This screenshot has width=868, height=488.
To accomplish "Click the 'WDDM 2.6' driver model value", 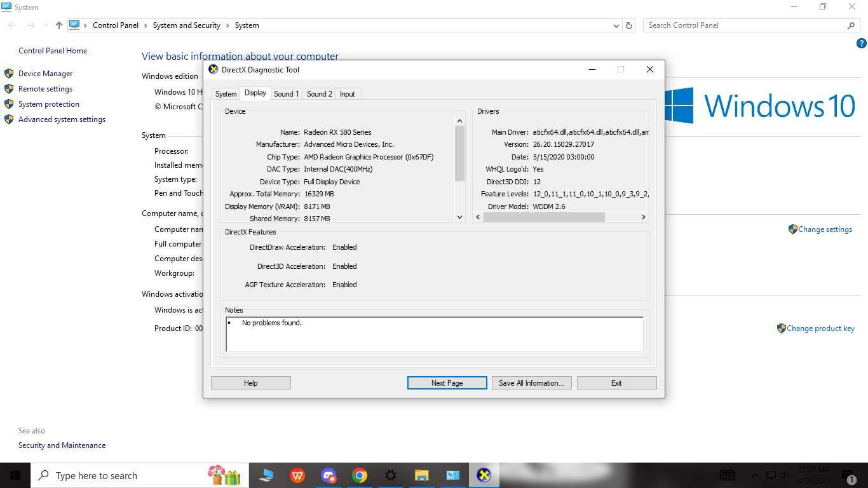I will point(549,207).
